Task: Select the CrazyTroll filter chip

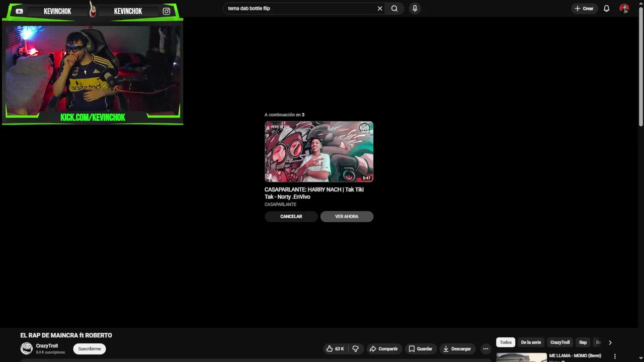Action: pos(560,342)
